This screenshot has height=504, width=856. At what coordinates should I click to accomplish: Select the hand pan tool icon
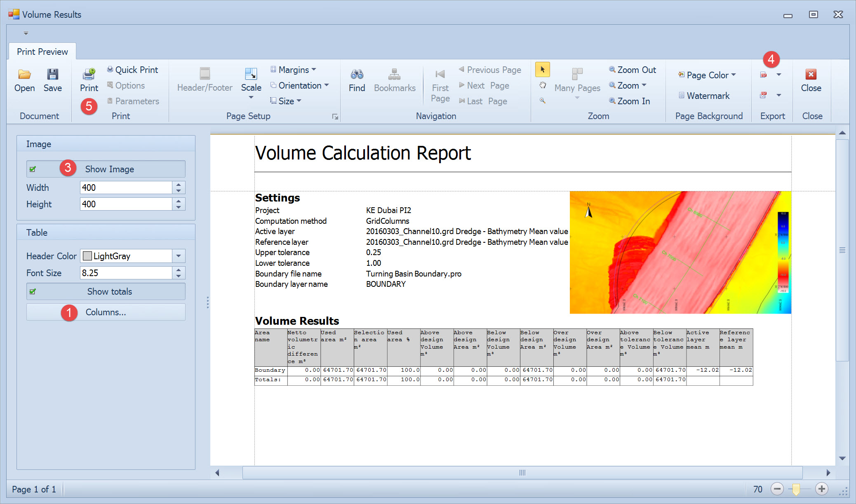click(543, 85)
